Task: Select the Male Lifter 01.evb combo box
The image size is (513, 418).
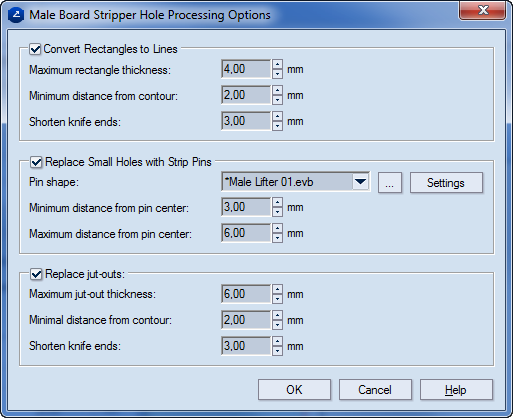Action: point(295,182)
